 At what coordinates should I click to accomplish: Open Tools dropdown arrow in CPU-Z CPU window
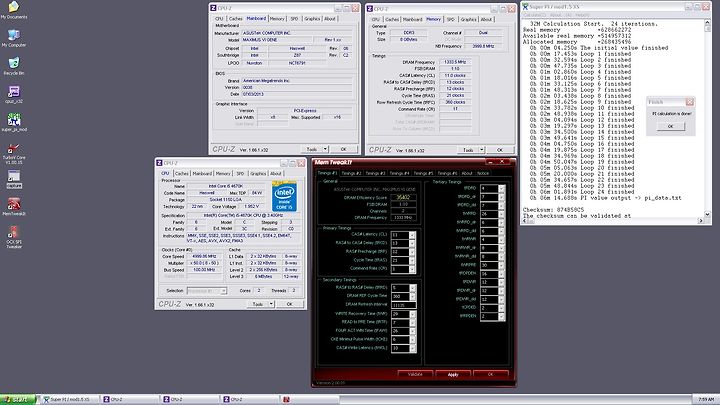tap(271, 304)
